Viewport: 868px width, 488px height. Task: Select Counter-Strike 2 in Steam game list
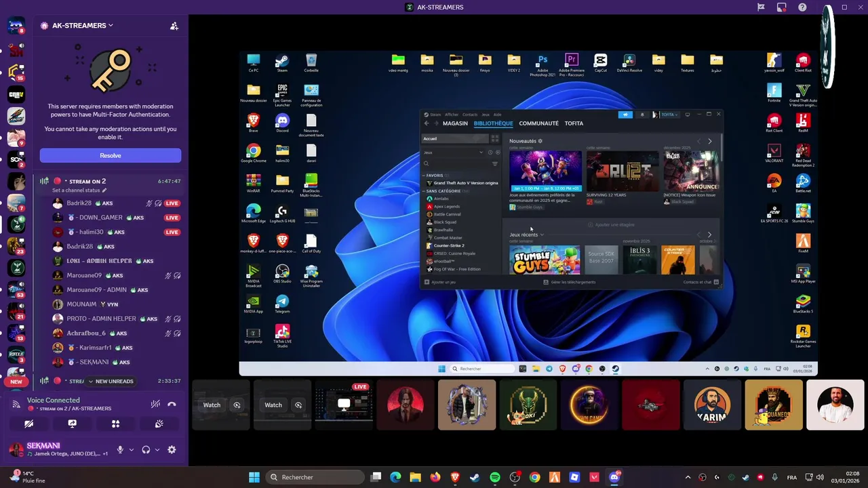tap(448, 245)
